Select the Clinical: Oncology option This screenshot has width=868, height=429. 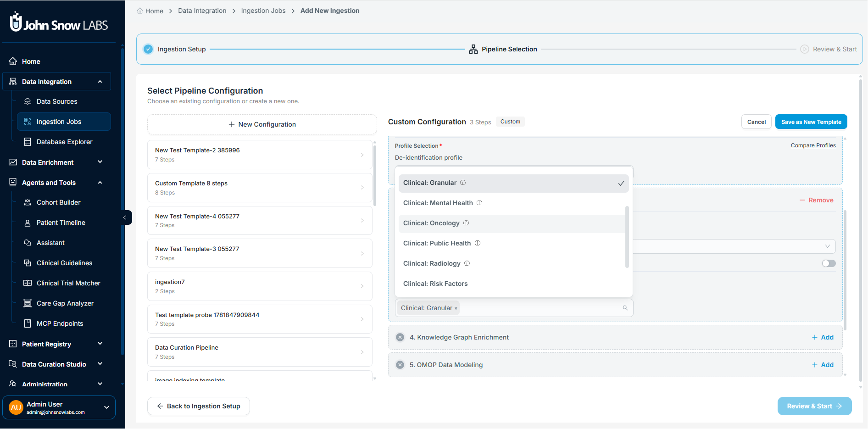pyautogui.click(x=512, y=223)
